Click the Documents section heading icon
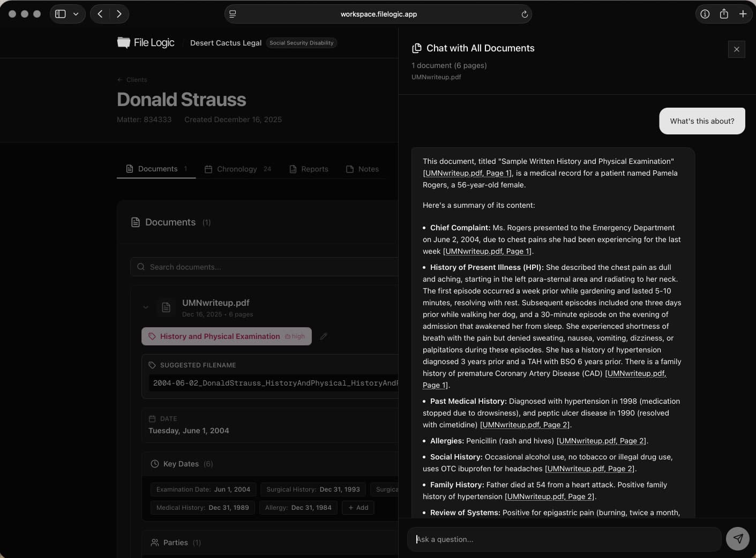 (x=136, y=222)
